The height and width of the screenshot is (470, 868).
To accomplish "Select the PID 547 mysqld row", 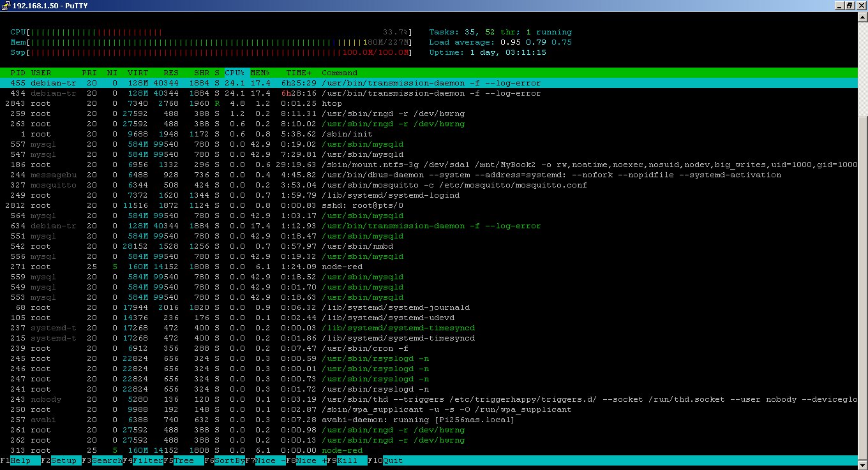I will pyautogui.click(x=429, y=154).
